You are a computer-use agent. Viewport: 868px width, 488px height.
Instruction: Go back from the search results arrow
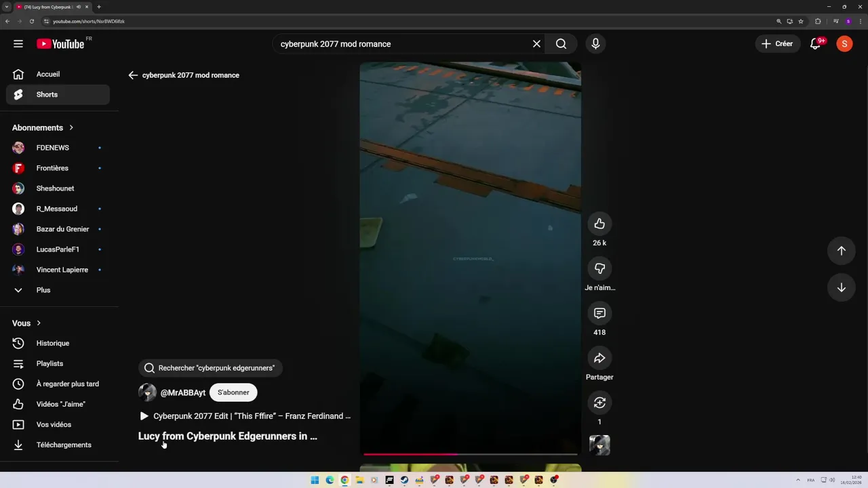pos(133,75)
